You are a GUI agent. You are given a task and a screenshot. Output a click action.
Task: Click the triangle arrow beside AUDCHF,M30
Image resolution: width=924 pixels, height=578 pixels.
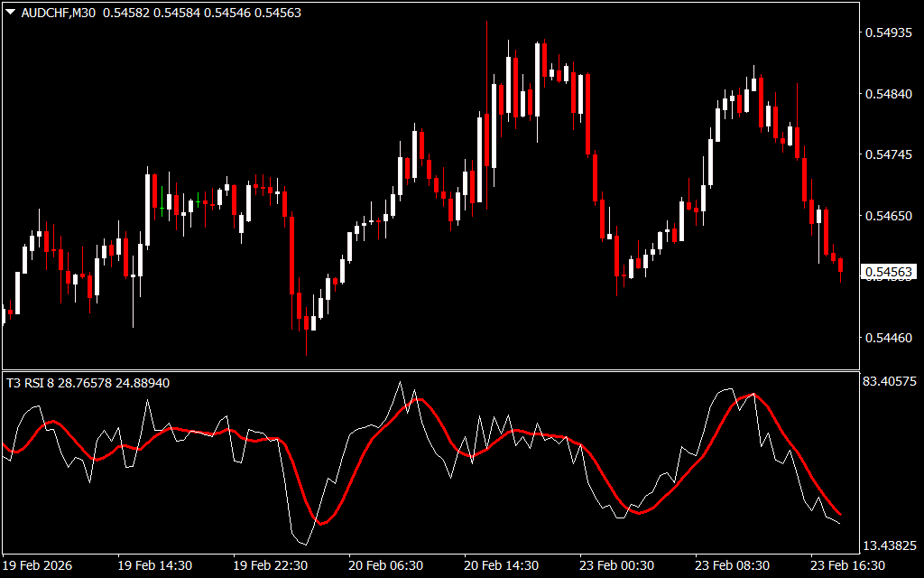(x=10, y=13)
